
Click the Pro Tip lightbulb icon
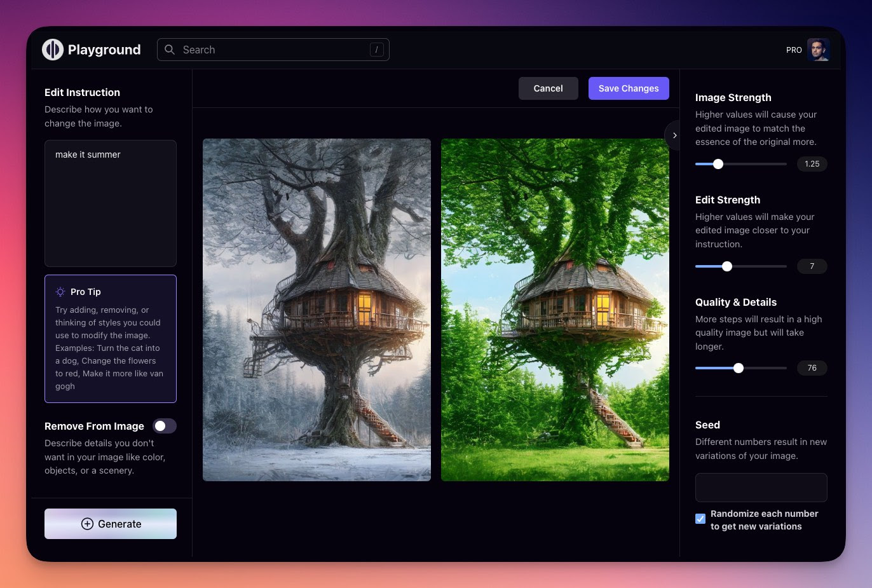coord(60,292)
